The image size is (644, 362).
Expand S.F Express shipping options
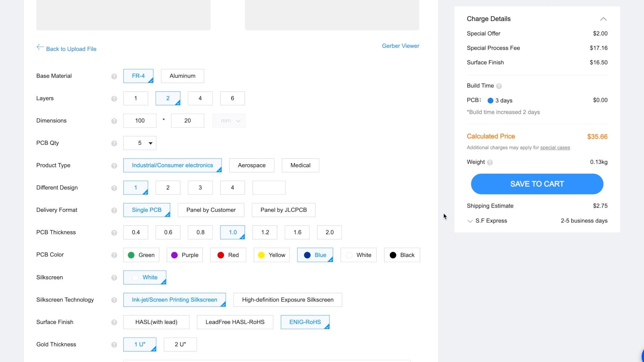pos(470,221)
